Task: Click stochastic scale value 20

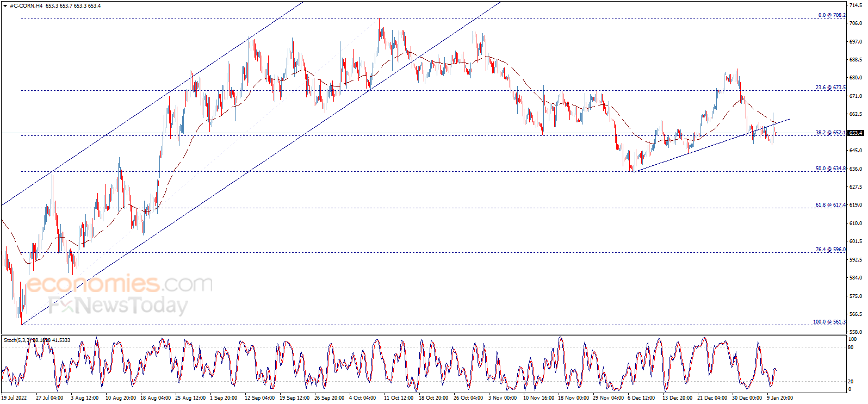Action: [x=851, y=381]
